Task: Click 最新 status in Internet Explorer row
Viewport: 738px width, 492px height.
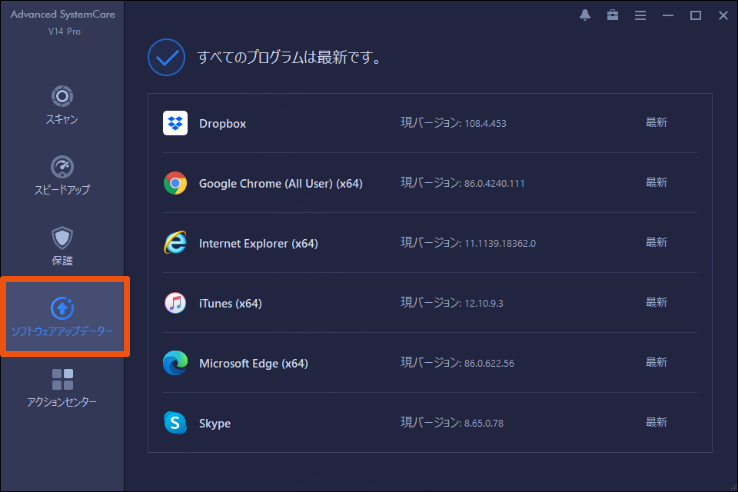Action: tap(656, 242)
